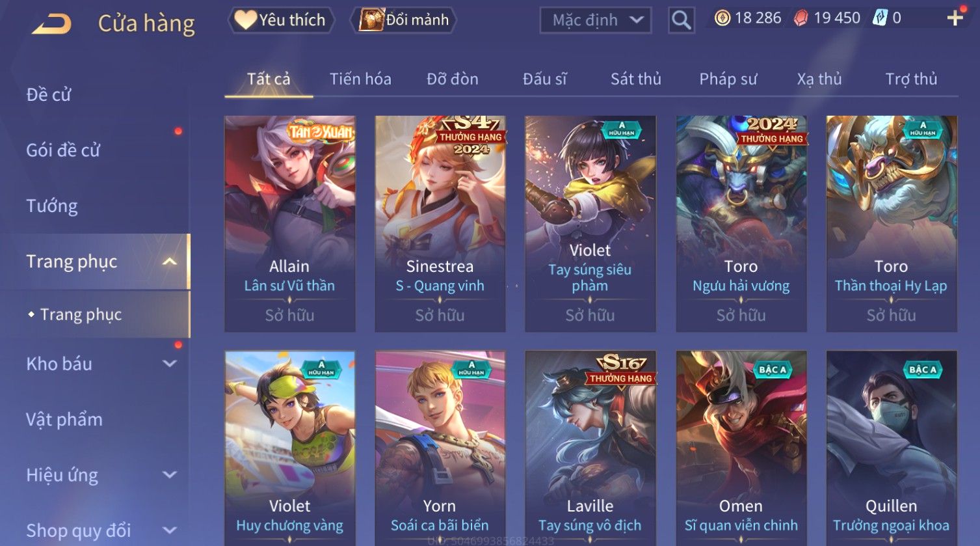
Task: Tap the blue voucher currency icon
Action: coord(880,18)
